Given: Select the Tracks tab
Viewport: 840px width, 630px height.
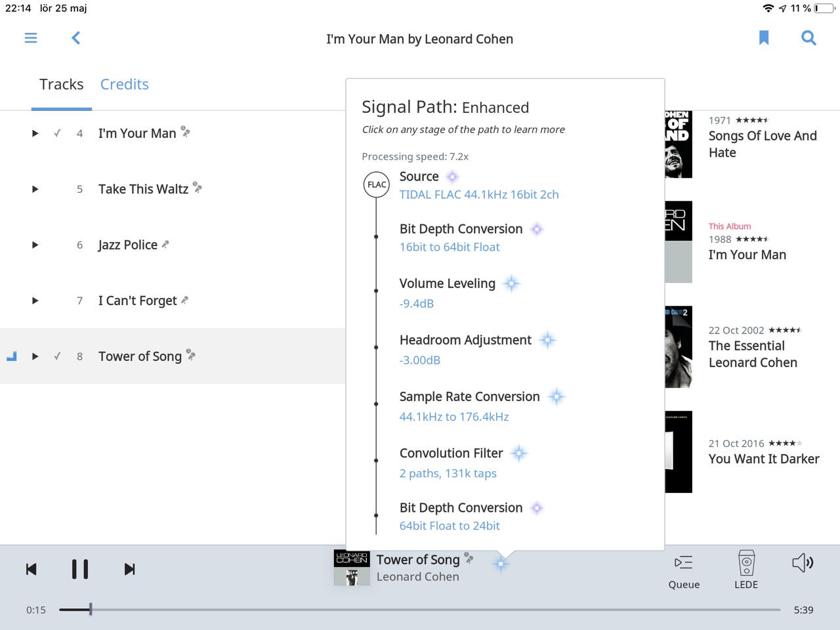Looking at the screenshot, I should point(62,85).
